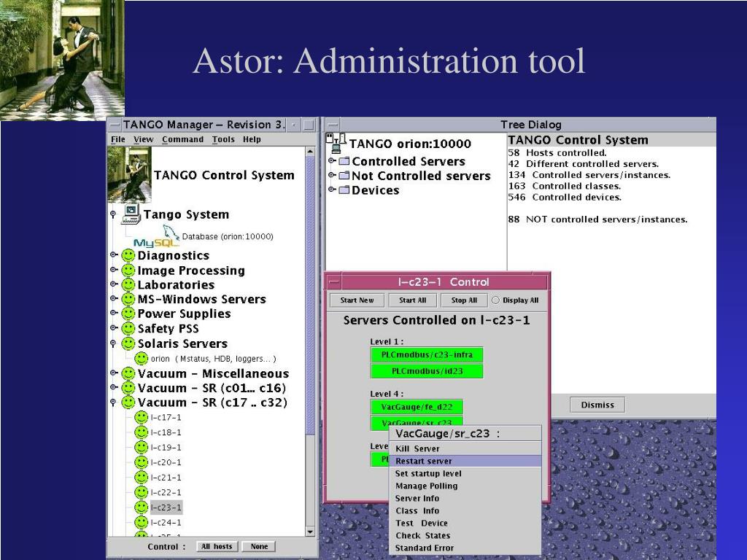Click the TANGO orion:10000 network icon
Viewport: 747px width, 560px height.
point(336,144)
